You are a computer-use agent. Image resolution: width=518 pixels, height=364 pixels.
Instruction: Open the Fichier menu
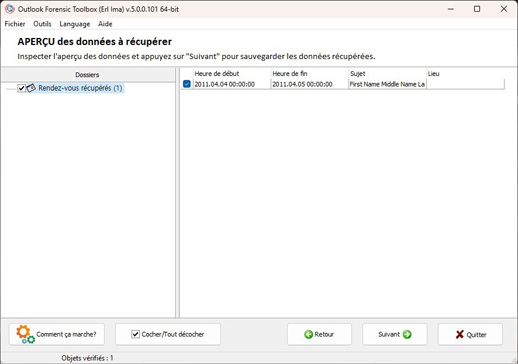15,24
